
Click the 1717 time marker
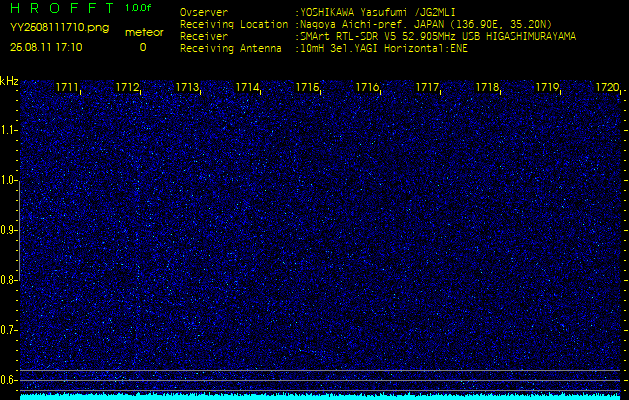point(427,87)
